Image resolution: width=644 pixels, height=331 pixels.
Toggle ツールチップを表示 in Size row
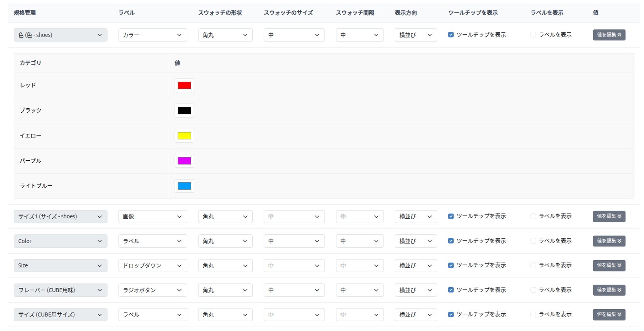451,265
